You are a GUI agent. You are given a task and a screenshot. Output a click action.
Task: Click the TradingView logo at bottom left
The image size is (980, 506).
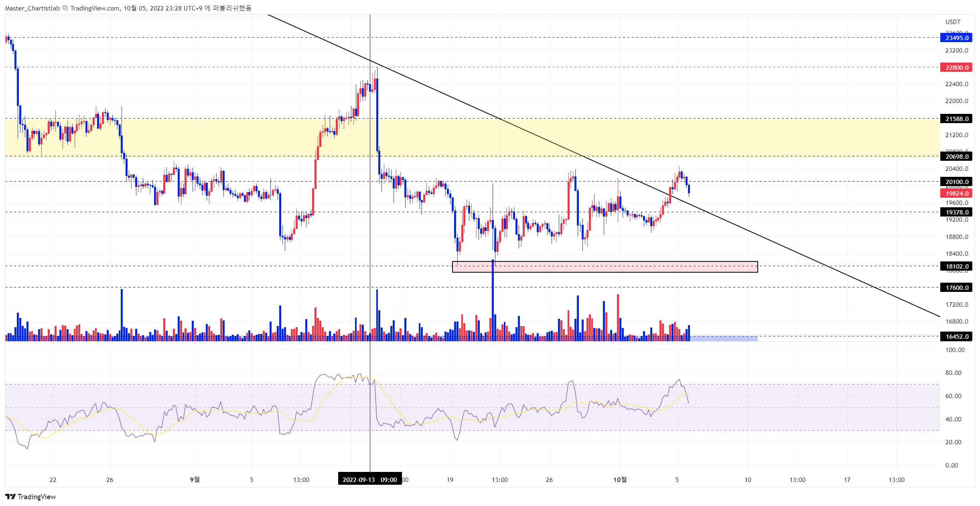(30, 496)
